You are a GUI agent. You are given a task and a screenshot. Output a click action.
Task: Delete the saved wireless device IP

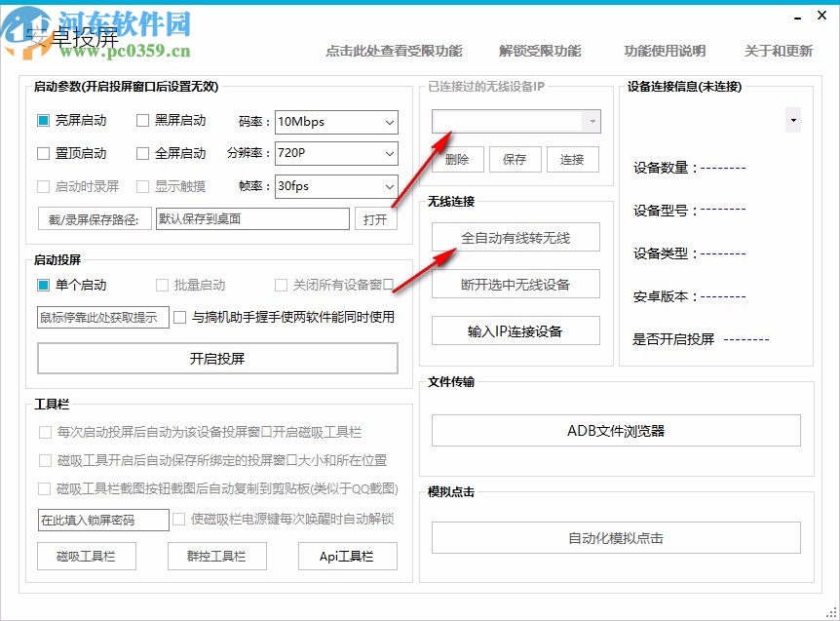456,159
